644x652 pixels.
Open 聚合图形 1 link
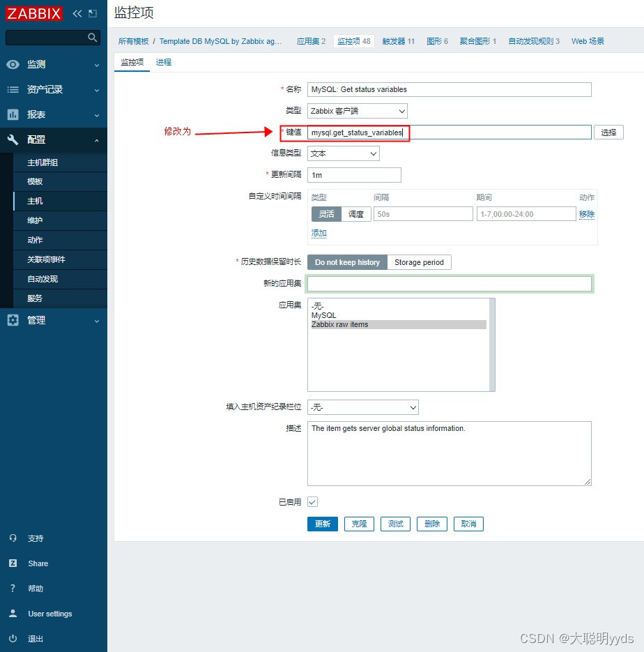pyautogui.click(x=478, y=41)
